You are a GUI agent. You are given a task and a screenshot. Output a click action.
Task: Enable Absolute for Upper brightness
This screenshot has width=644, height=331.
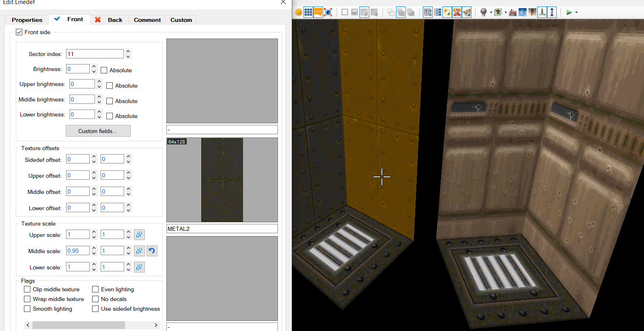[x=110, y=86]
